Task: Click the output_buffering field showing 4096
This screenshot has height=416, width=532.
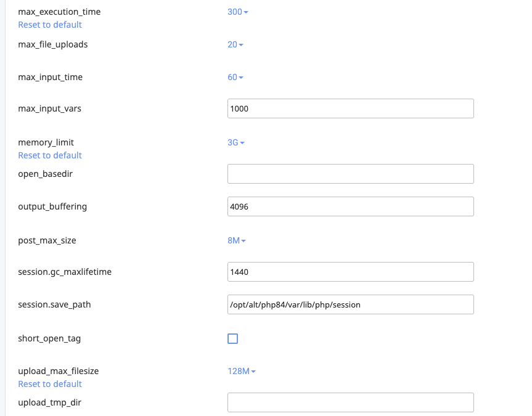Action: click(351, 206)
